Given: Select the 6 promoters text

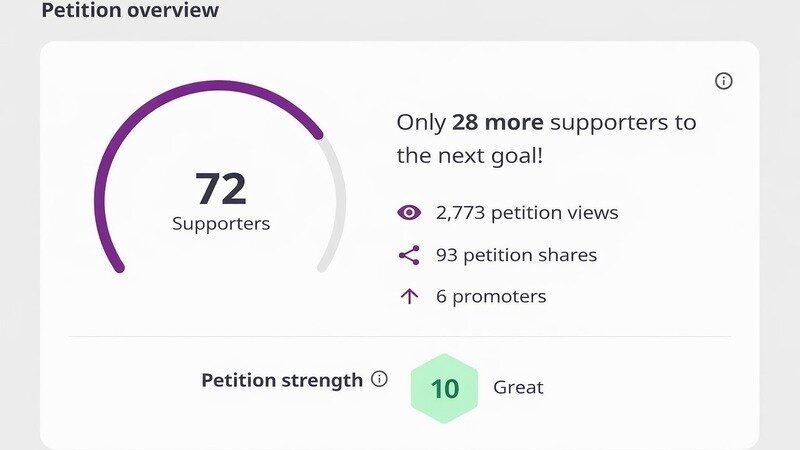Looking at the screenshot, I should click(491, 296).
